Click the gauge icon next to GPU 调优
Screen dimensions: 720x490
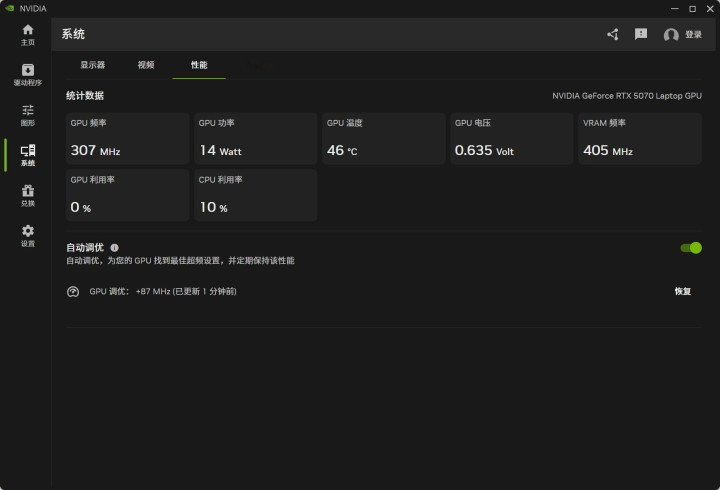pyautogui.click(x=73, y=292)
